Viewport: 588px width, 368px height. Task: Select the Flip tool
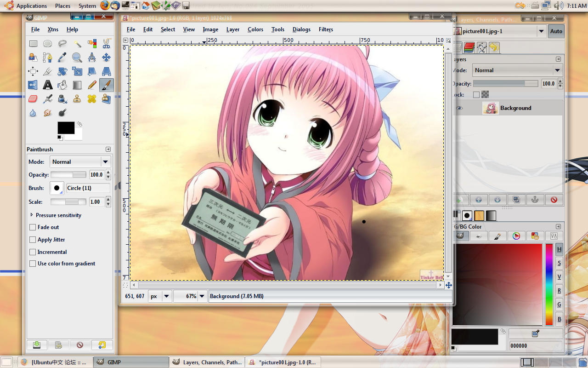[x=33, y=85]
